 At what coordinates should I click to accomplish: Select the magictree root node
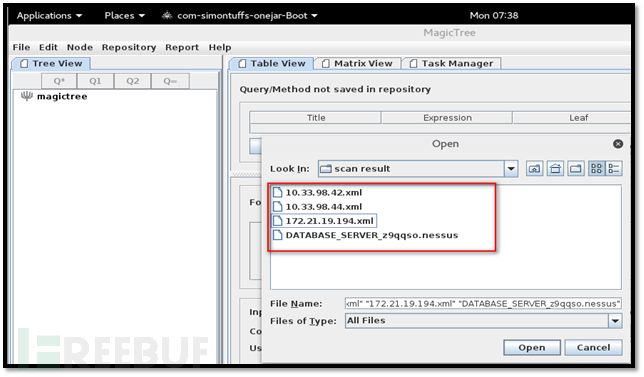[62, 96]
